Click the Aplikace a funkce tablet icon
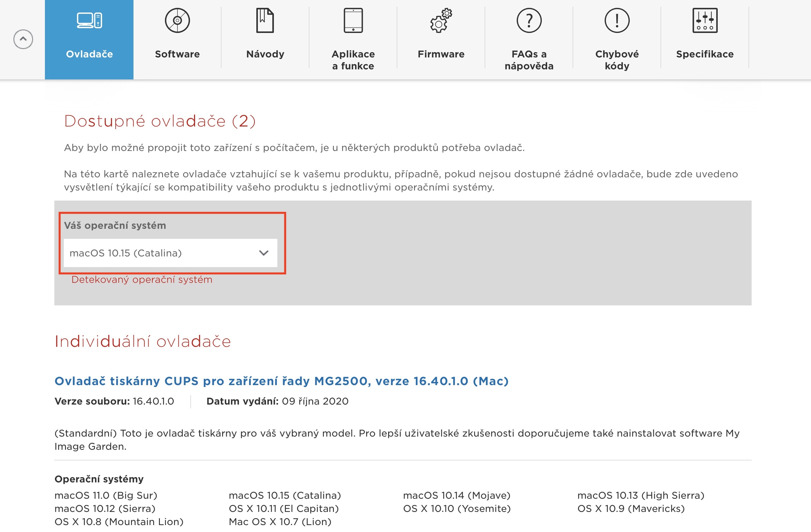 [x=353, y=20]
